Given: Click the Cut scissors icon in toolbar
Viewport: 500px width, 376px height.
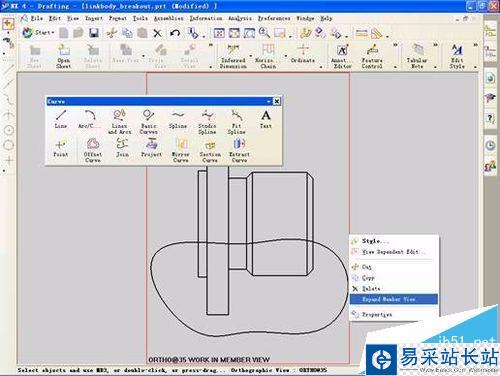Looking at the screenshot, I should click(112, 33).
